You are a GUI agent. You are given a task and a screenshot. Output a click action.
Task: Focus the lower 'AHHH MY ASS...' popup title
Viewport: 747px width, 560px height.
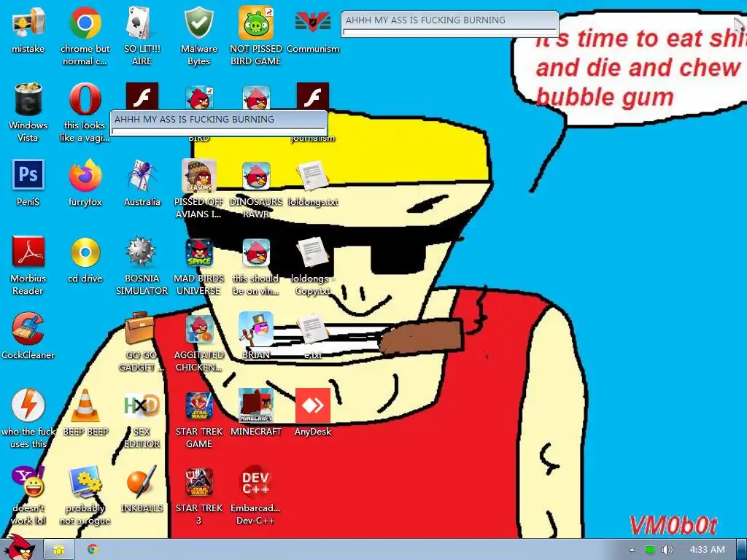(218, 119)
